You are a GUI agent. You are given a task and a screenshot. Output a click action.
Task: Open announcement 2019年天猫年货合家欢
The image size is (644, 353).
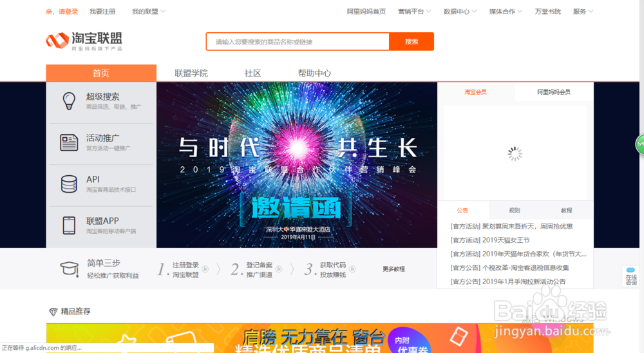518,254
